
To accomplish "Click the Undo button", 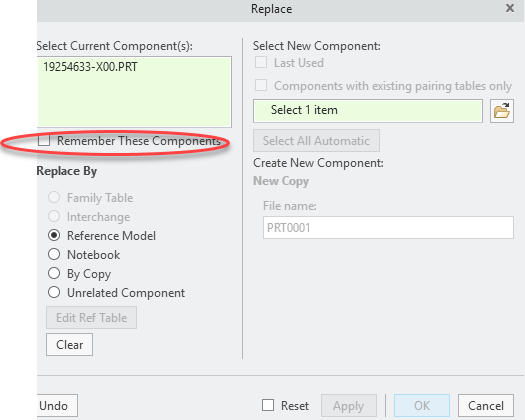I will click(57, 406).
